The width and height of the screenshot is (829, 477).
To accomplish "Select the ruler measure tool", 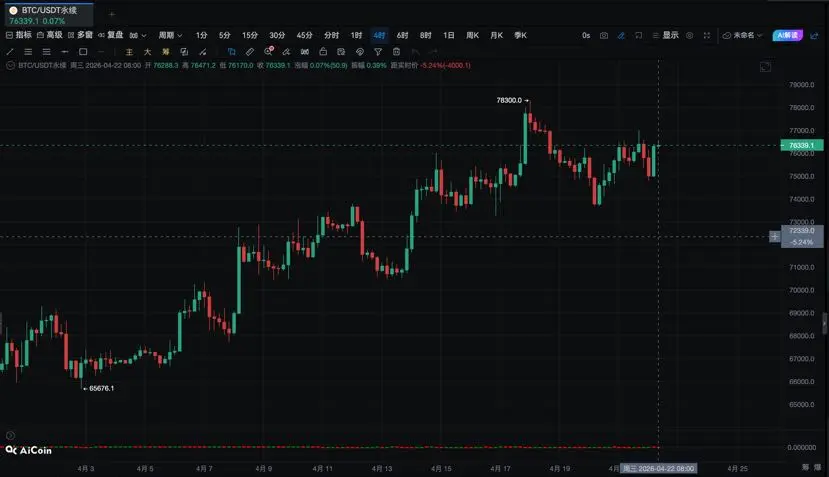I will (250, 52).
